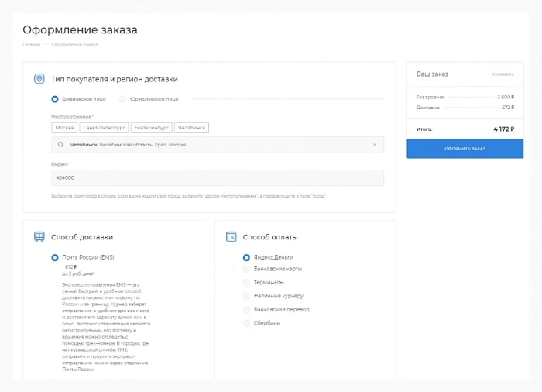This screenshot has width=542, height=392.
Task: Click the Тип покупателя и регион доставки heading
Action: pos(115,79)
